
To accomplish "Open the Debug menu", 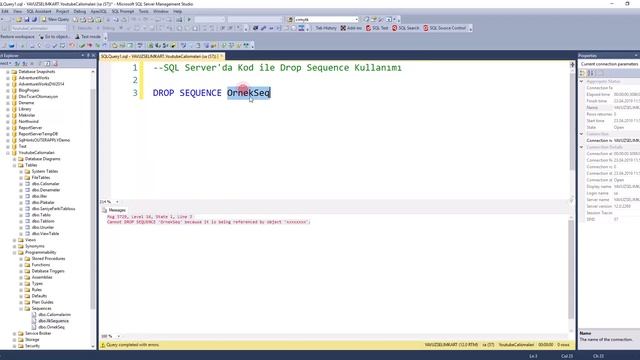I will [x=80, y=11].
